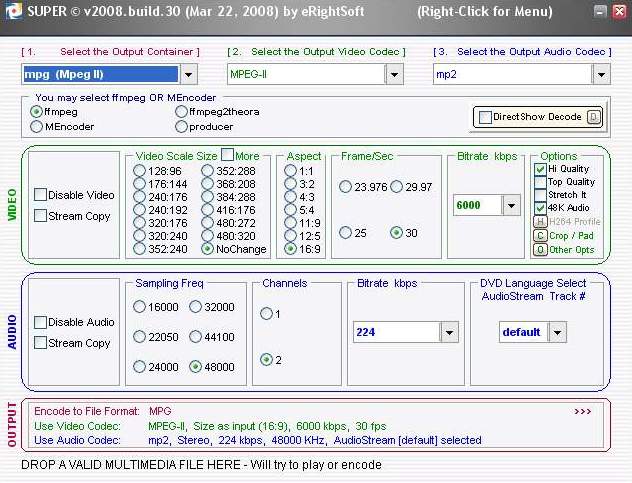Open Other Opts O icon
This screenshot has width=632, height=483.
(x=540, y=250)
